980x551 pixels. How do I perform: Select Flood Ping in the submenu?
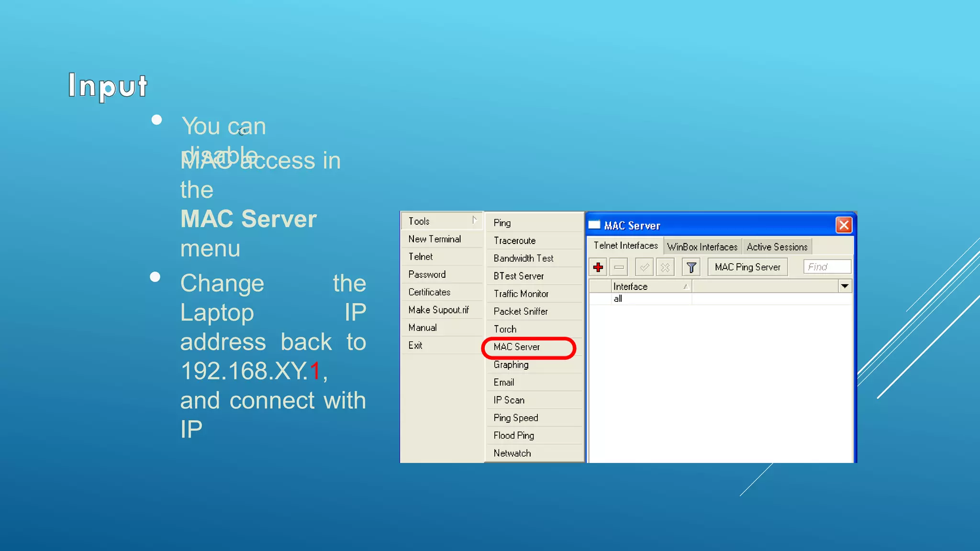(535, 435)
